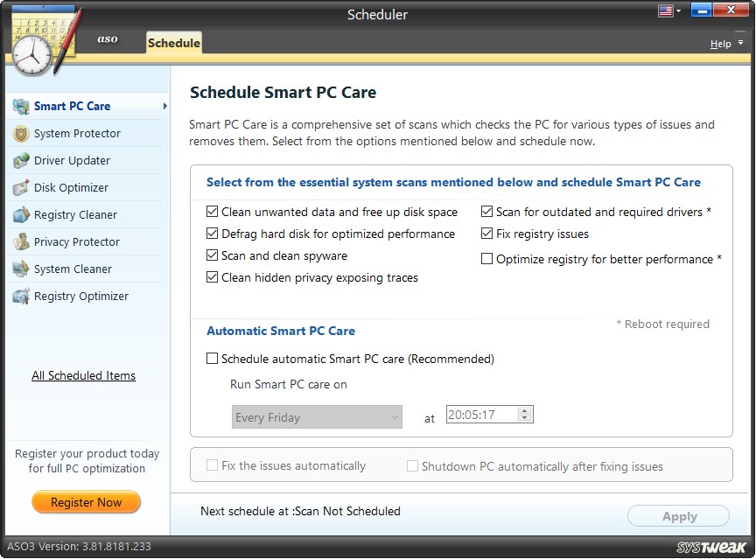
Task: Open the Disk Optimizer tool
Action: coord(19,187)
